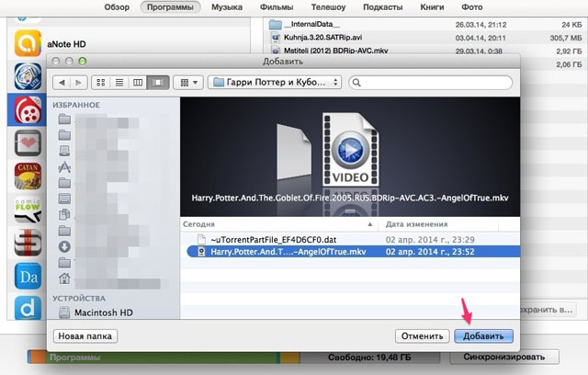588x375 pixels.
Task: Sort by the Дата изменения column header
Action: (438, 224)
